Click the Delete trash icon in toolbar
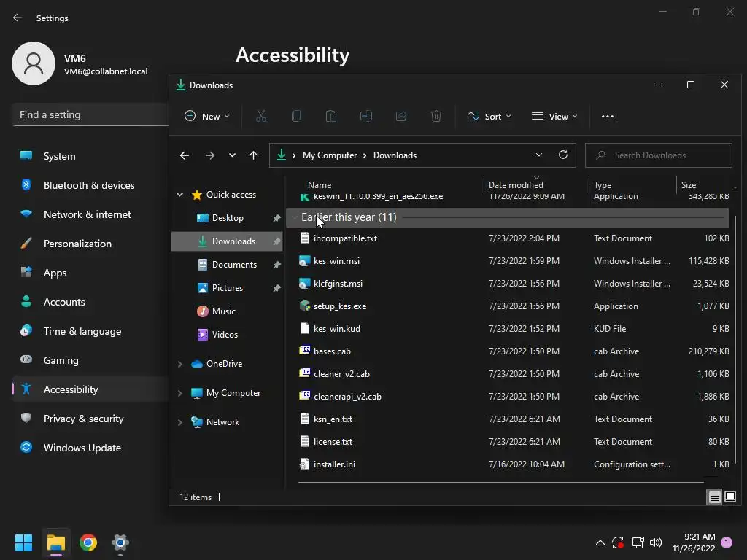 coord(436,116)
